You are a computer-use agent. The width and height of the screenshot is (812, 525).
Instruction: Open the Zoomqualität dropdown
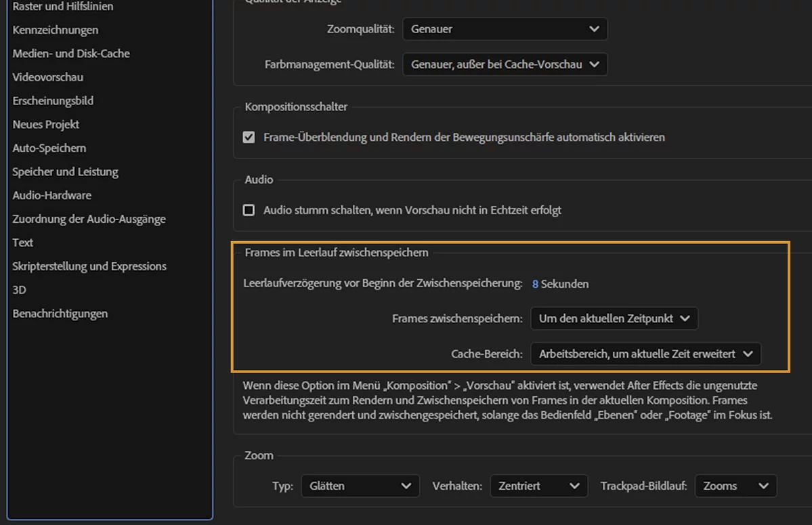[x=505, y=29]
